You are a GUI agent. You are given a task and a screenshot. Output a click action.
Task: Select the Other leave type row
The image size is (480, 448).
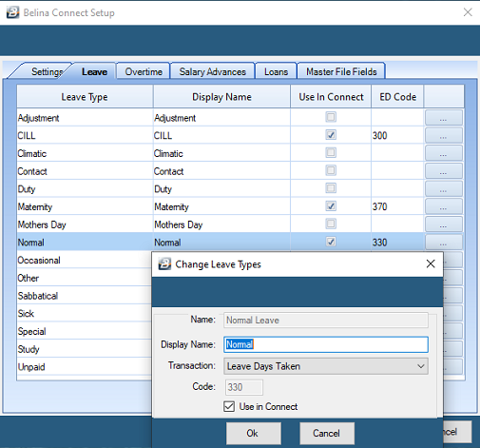point(85,278)
